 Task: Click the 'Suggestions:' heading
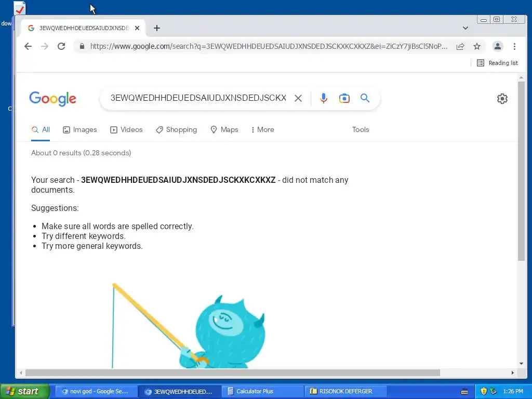pyautogui.click(x=55, y=208)
